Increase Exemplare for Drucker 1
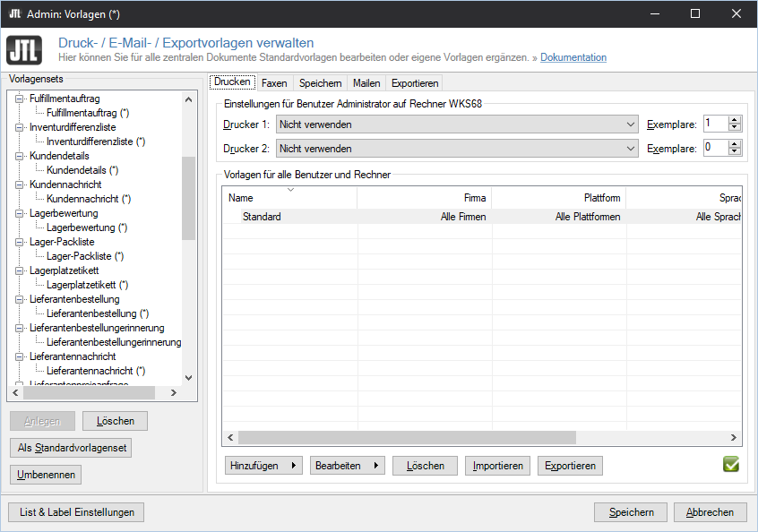The width and height of the screenshot is (758, 532). pyautogui.click(x=735, y=120)
